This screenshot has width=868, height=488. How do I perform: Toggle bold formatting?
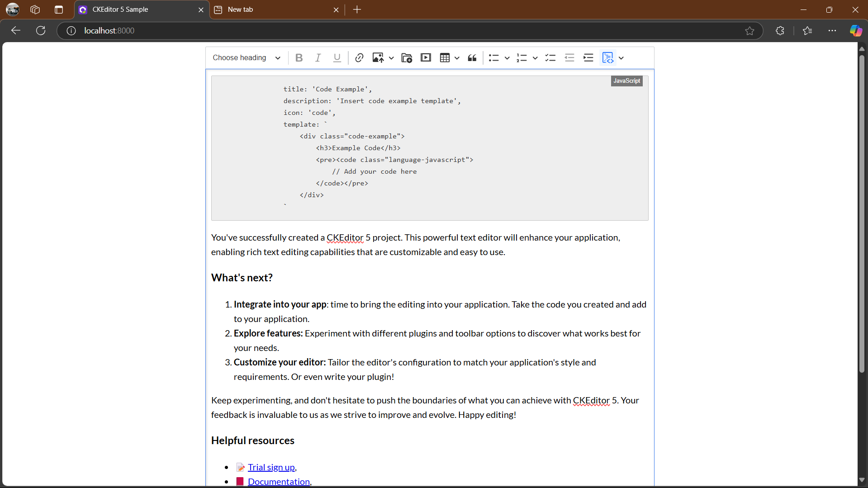(299, 57)
